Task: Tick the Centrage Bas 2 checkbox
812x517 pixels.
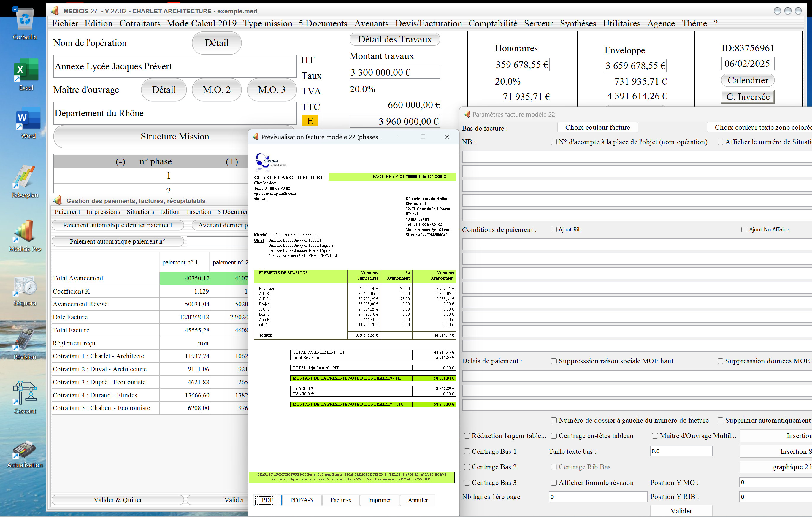Action: pos(467,467)
